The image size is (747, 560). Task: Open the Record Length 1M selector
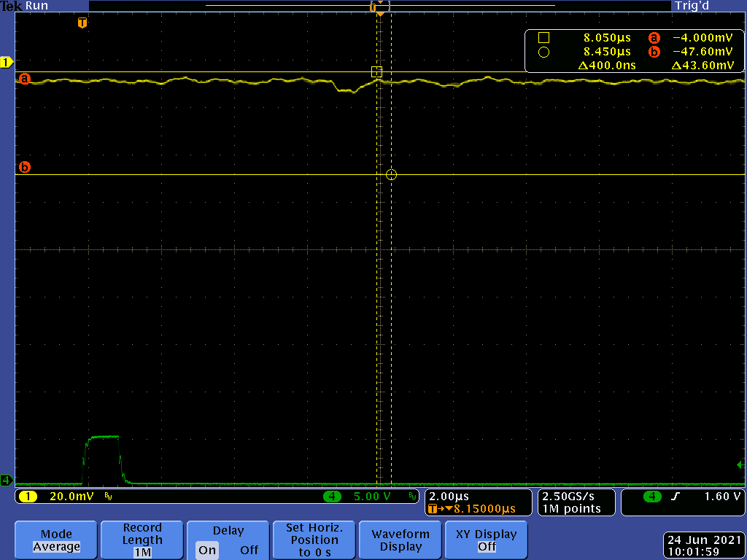click(142, 540)
